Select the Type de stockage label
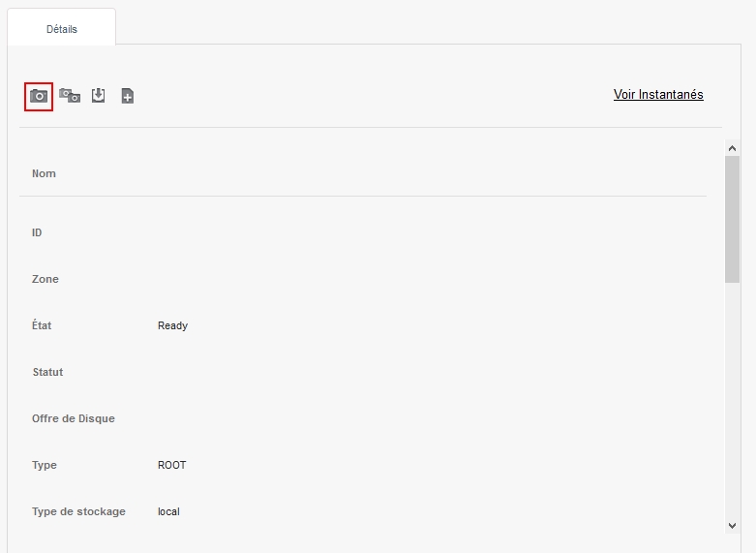The height and width of the screenshot is (553, 756). pos(78,511)
